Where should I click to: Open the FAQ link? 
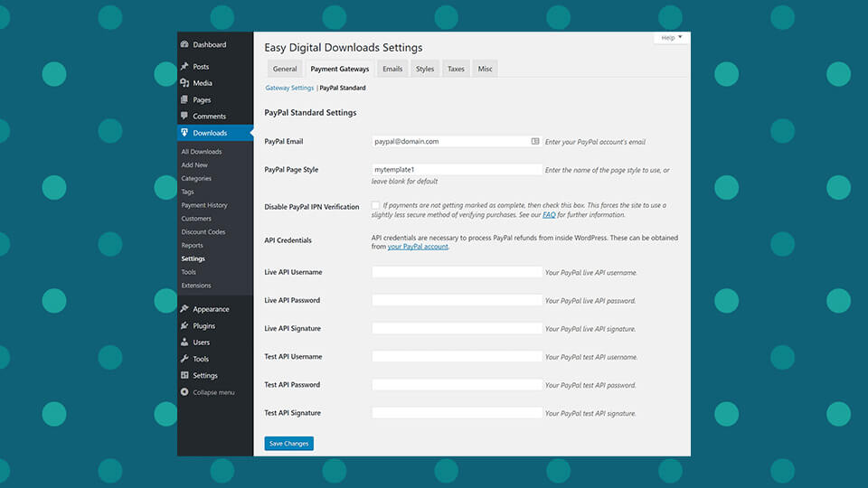[549, 215]
